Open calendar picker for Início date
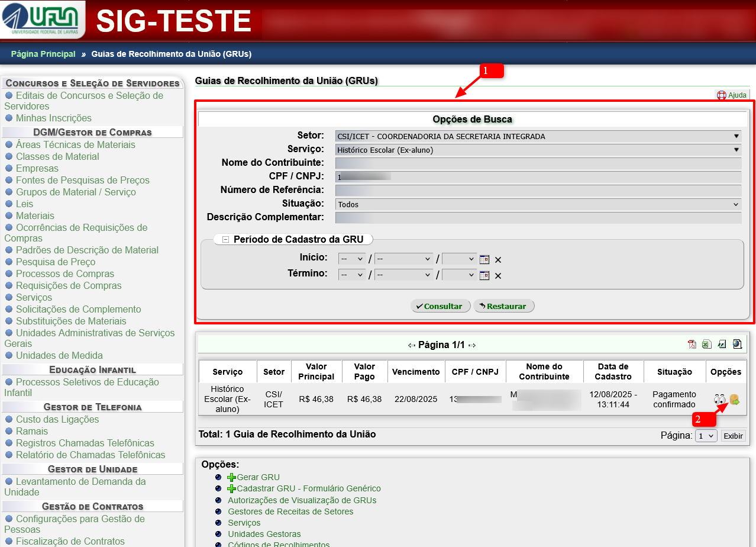This screenshot has height=547, width=756. (x=484, y=259)
